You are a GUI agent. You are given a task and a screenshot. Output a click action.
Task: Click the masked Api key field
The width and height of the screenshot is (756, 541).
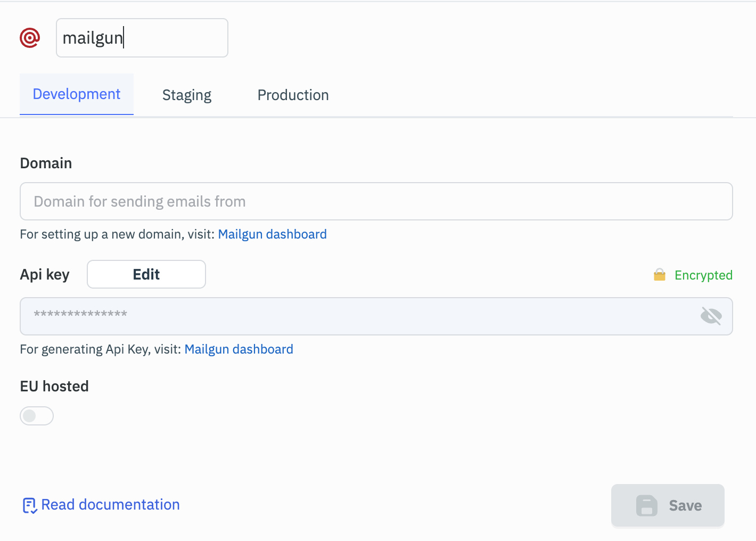coord(357,316)
